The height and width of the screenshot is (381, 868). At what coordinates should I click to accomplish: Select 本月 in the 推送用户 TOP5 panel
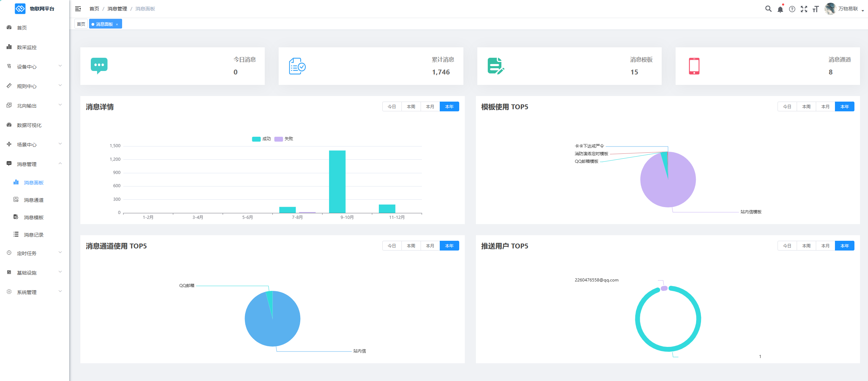click(825, 246)
